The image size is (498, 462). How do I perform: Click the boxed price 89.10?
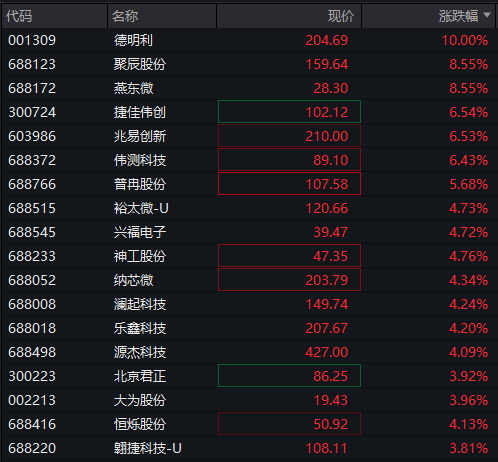(289, 160)
